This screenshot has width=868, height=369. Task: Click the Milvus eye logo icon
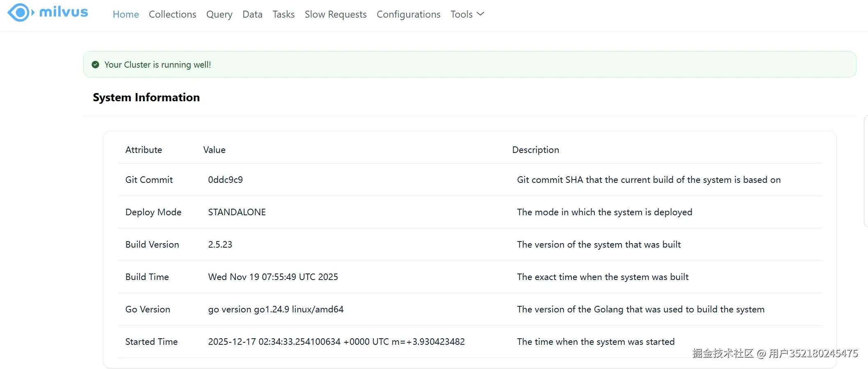[20, 12]
